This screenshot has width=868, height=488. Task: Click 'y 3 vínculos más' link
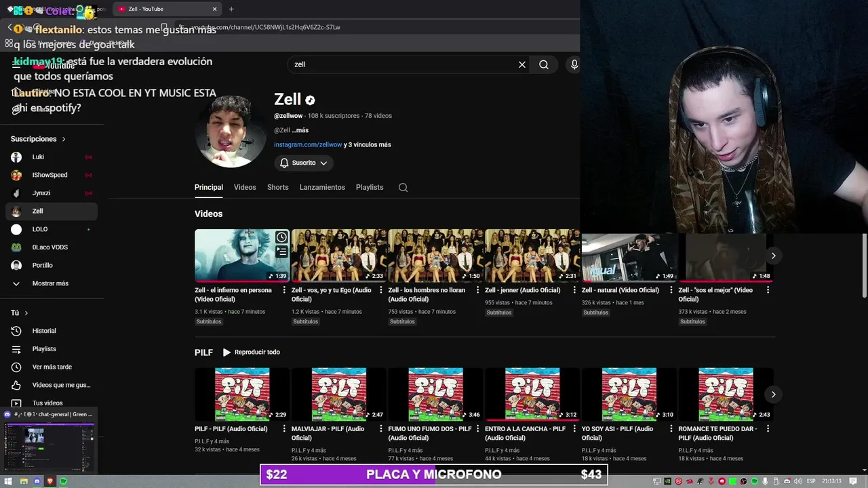click(x=368, y=144)
